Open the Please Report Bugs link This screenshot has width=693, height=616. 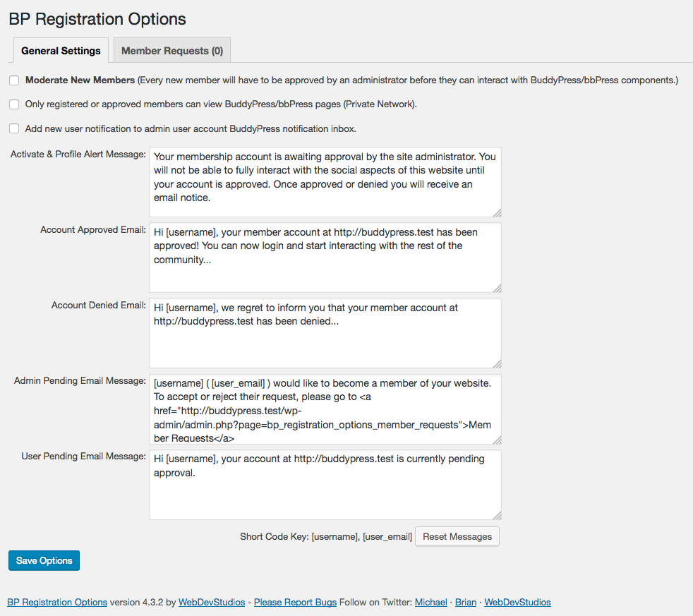[295, 603]
